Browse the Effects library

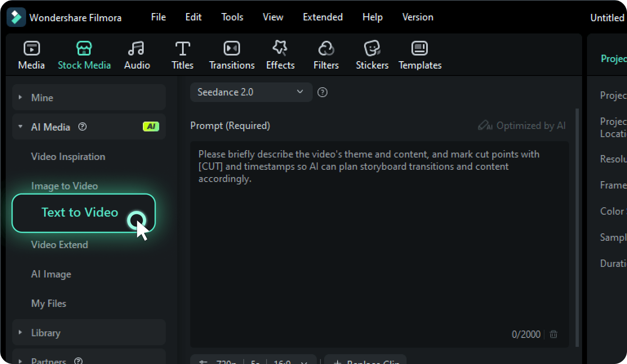pos(280,54)
